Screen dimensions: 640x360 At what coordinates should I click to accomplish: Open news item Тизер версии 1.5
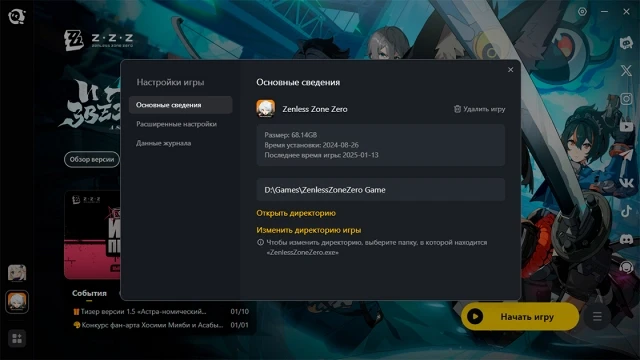(140, 311)
